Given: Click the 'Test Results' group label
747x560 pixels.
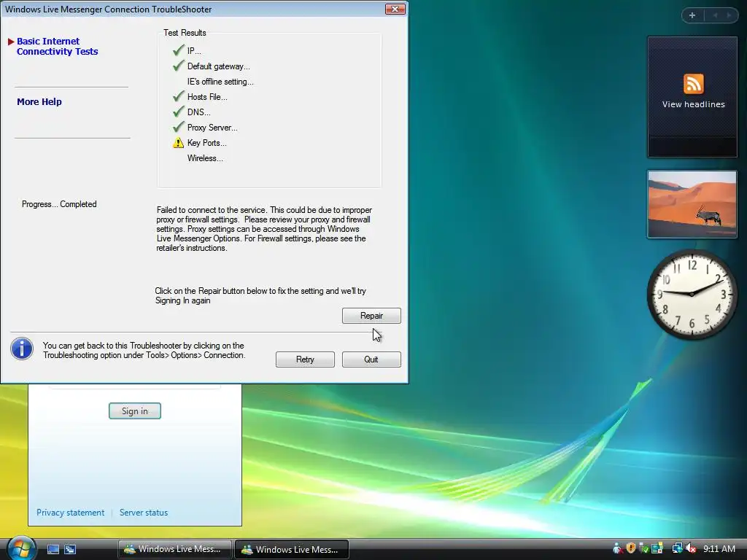Looking at the screenshot, I should coord(185,32).
